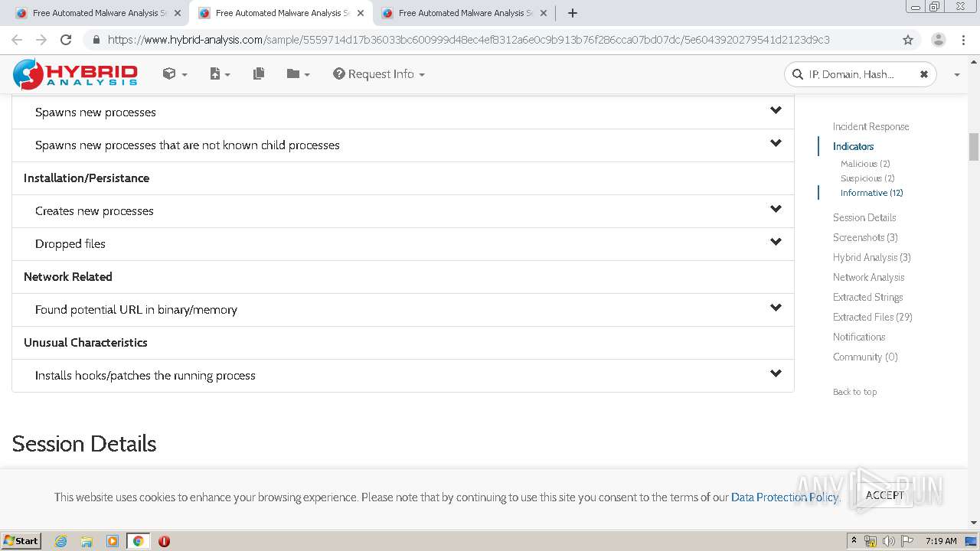Go to Notifications section
Image resolution: width=980 pixels, height=551 pixels.
(x=859, y=337)
